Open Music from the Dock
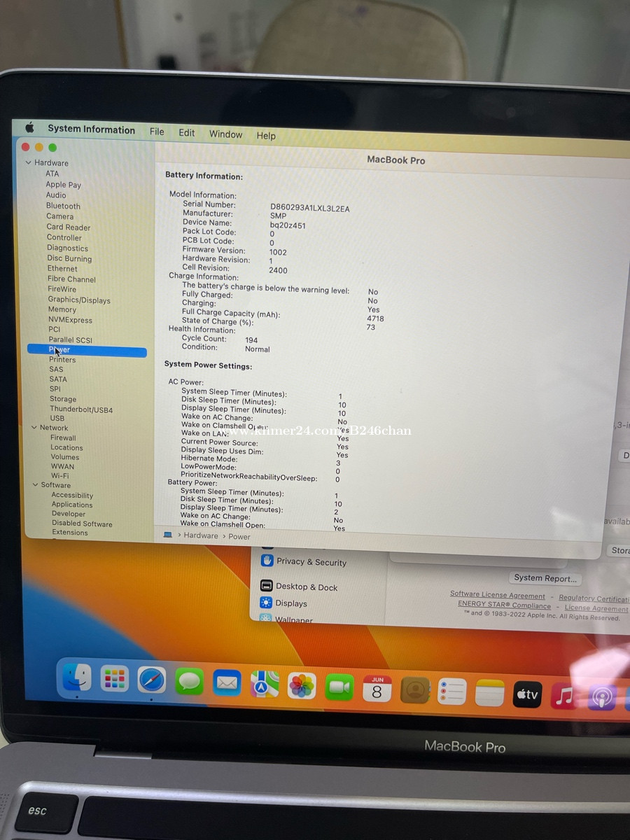 (564, 696)
